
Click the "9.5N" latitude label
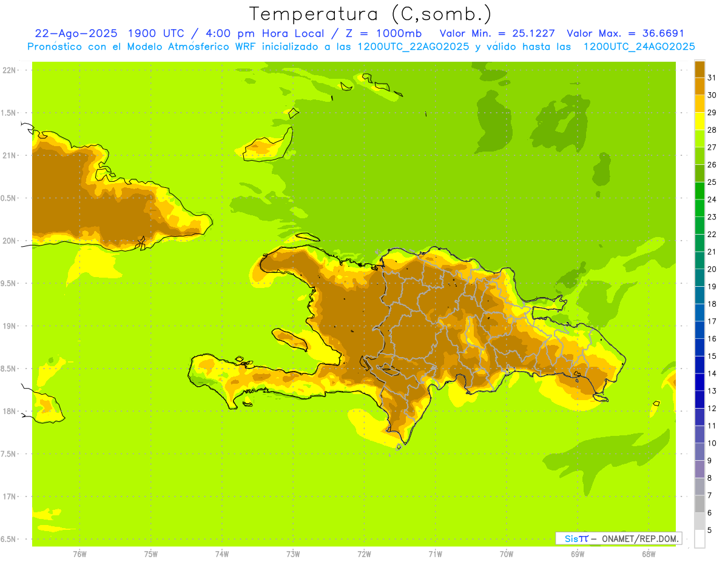click(8, 283)
